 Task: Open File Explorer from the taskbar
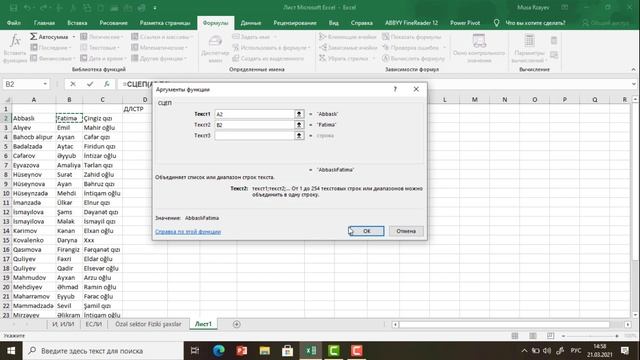tap(264, 351)
